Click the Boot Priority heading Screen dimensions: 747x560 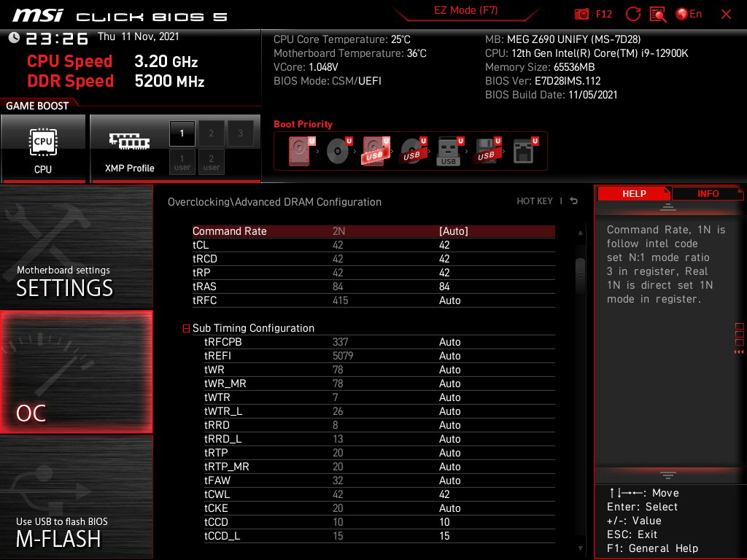click(x=303, y=124)
